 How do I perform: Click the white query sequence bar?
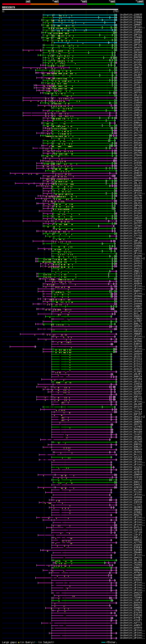tap(60, 10)
